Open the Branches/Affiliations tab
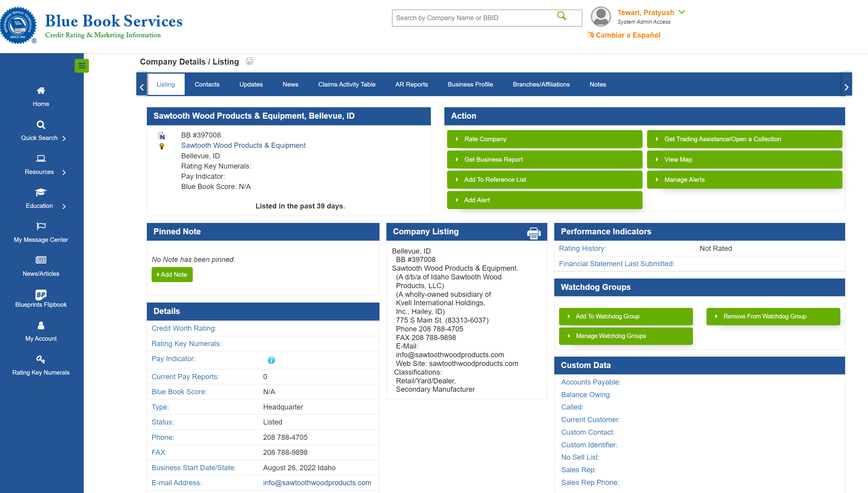The image size is (868, 493). (x=541, y=84)
